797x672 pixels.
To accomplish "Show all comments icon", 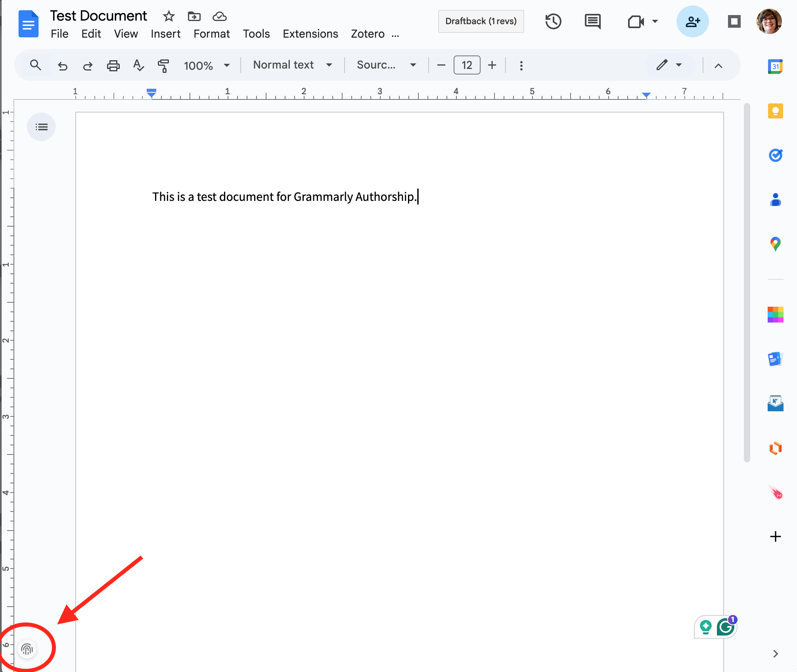I will coord(593,21).
